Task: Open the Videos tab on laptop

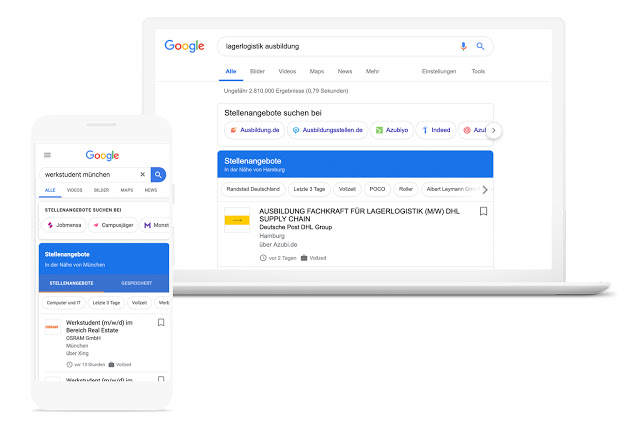Action: [x=287, y=71]
